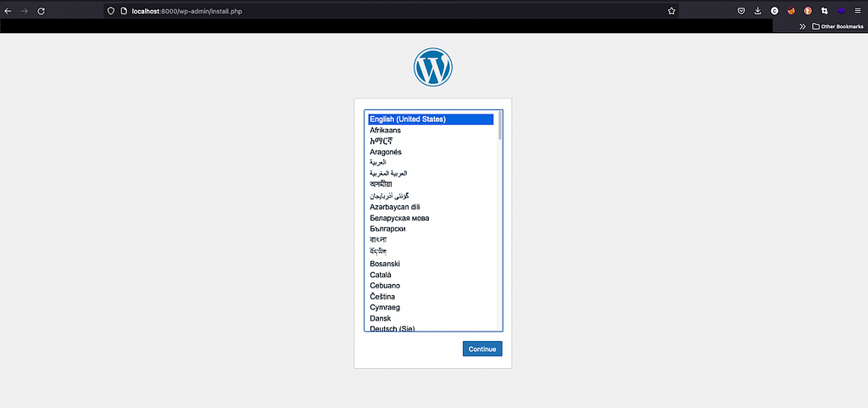Click the crop screenshot extension icon
This screenshot has height=408, width=868.
click(x=824, y=10)
